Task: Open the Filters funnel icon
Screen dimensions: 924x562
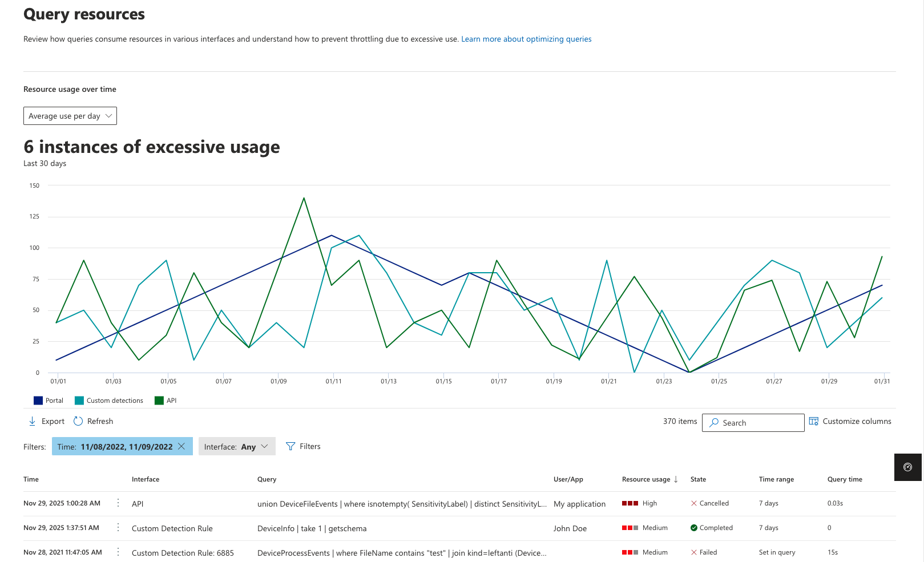Action: click(290, 446)
